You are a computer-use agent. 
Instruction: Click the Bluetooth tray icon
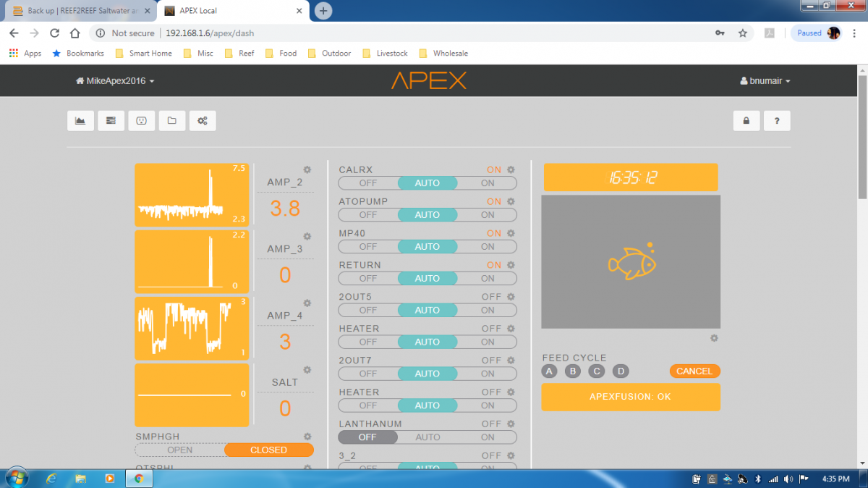(x=758, y=479)
